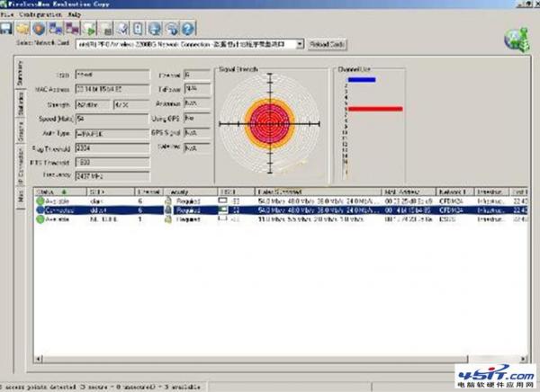The width and height of the screenshot is (540, 392).
Task: Select the Available row on channel 1
Action: tap(282, 218)
